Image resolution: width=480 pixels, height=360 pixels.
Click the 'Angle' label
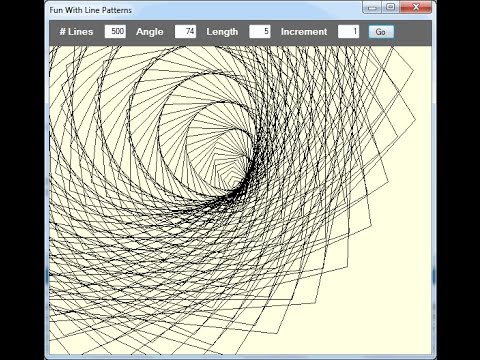click(150, 32)
